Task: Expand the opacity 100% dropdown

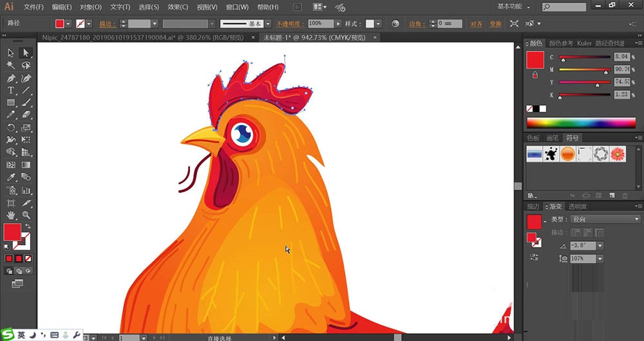Action: pyautogui.click(x=337, y=23)
